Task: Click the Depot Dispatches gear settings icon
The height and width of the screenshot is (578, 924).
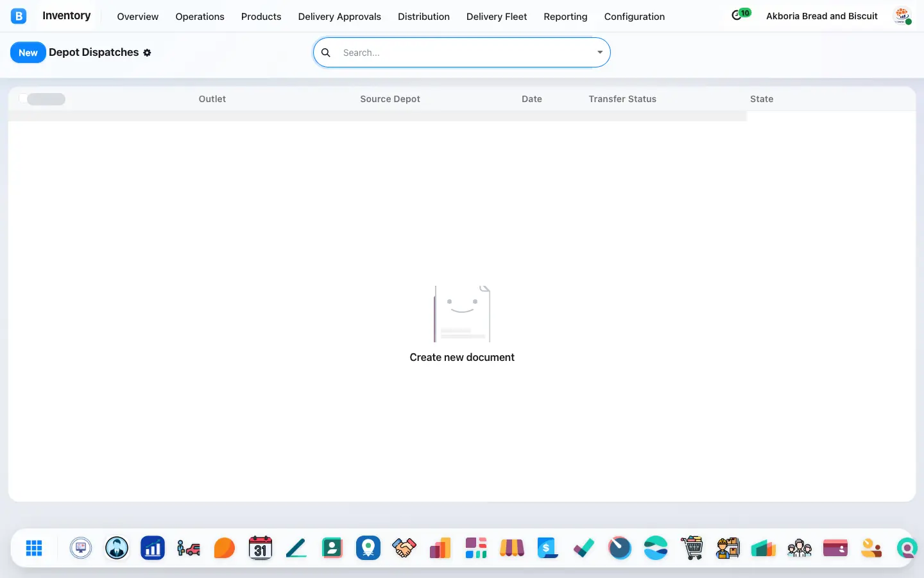Action: tap(147, 53)
